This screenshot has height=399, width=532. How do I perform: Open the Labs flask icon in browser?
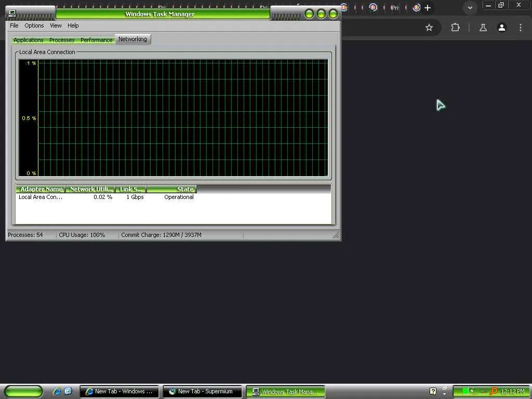483,28
